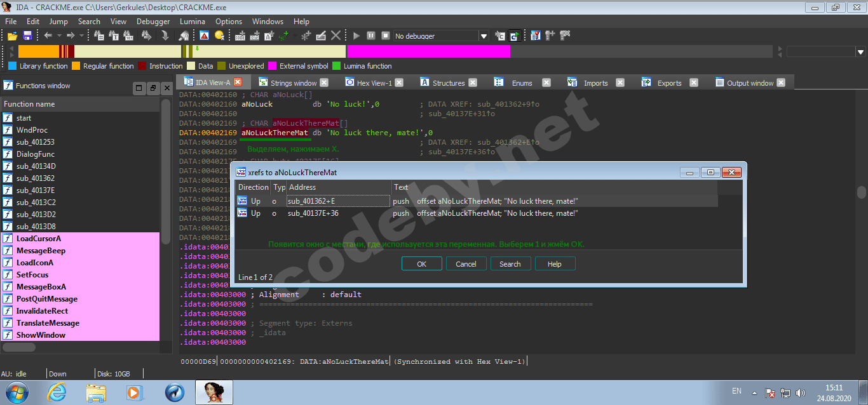Click the binary search binoculars icon

[130, 36]
